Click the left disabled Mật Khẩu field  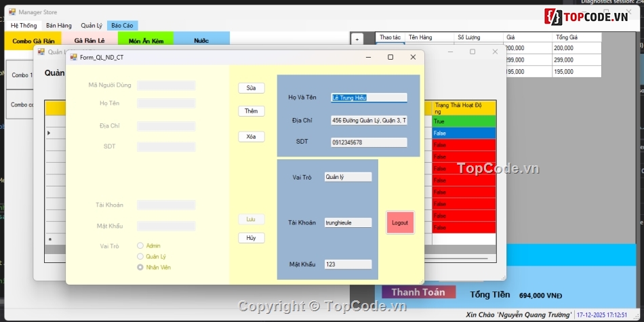(x=166, y=226)
